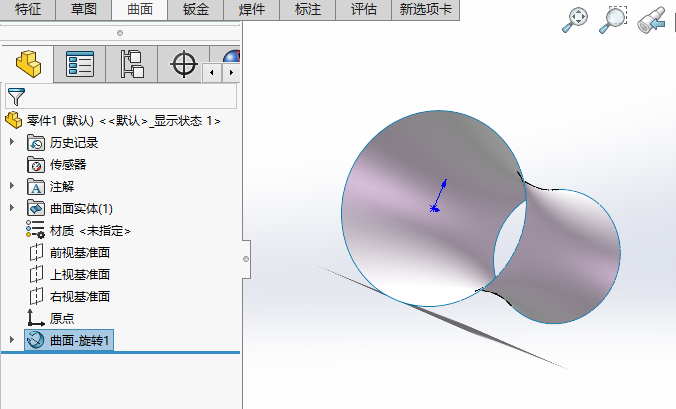Switch to the 标注 ribbon tab
Image resolution: width=676 pixels, height=409 pixels.
click(308, 9)
